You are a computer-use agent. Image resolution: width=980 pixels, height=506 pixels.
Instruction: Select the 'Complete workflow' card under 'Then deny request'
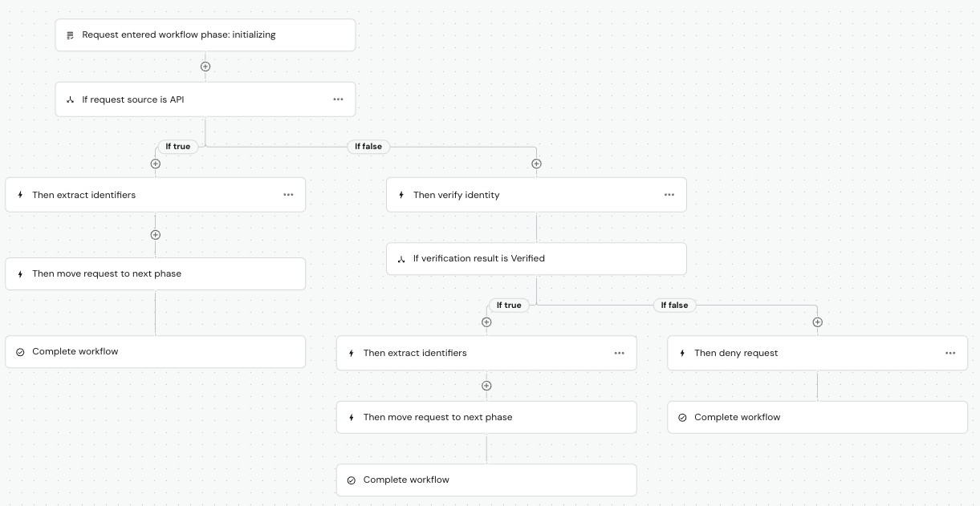[x=817, y=417]
